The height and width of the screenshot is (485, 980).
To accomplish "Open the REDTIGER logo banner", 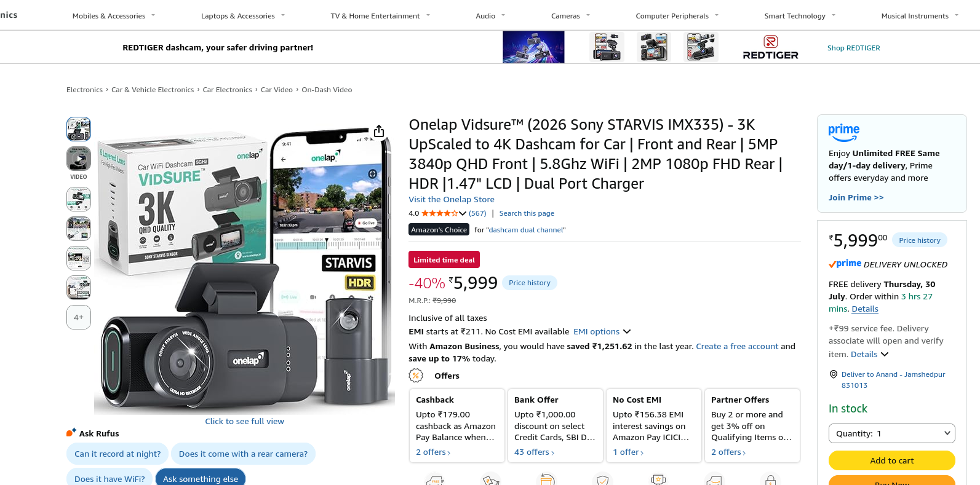I will [x=770, y=47].
